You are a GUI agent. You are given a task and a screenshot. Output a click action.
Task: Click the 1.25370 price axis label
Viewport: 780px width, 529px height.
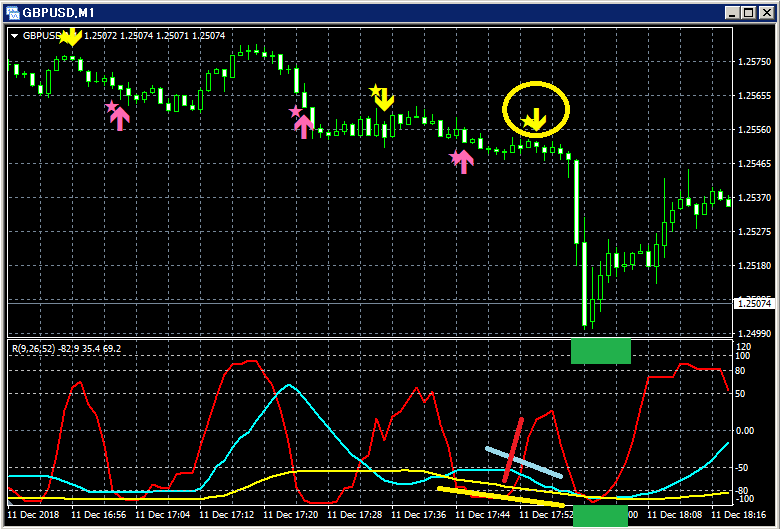click(x=755, y=198)
